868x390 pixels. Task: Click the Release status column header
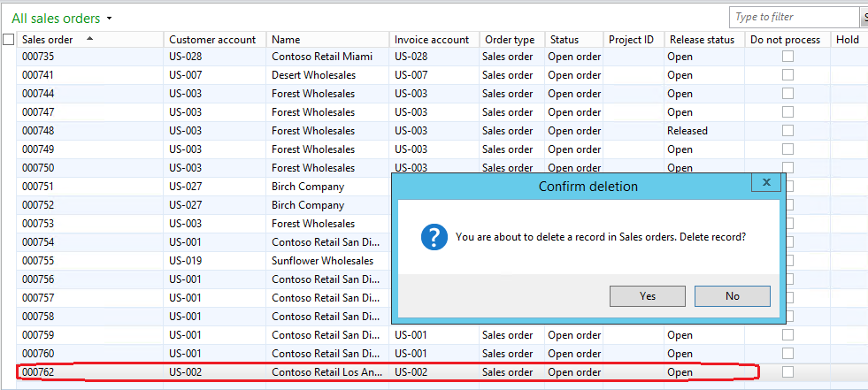click(702, 39)
